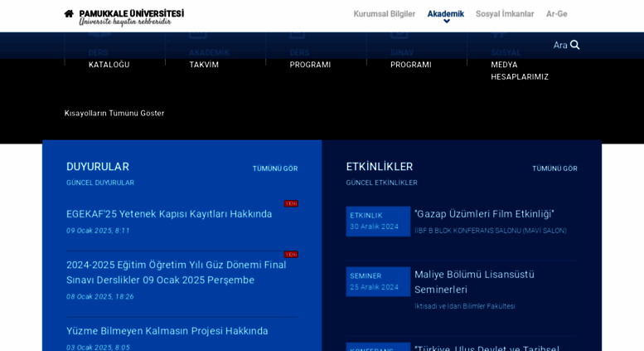The image size is (644, 351).
Task: Click the 09 Ocak 2025, 8:11 date
Action: (x=98, y=231)
